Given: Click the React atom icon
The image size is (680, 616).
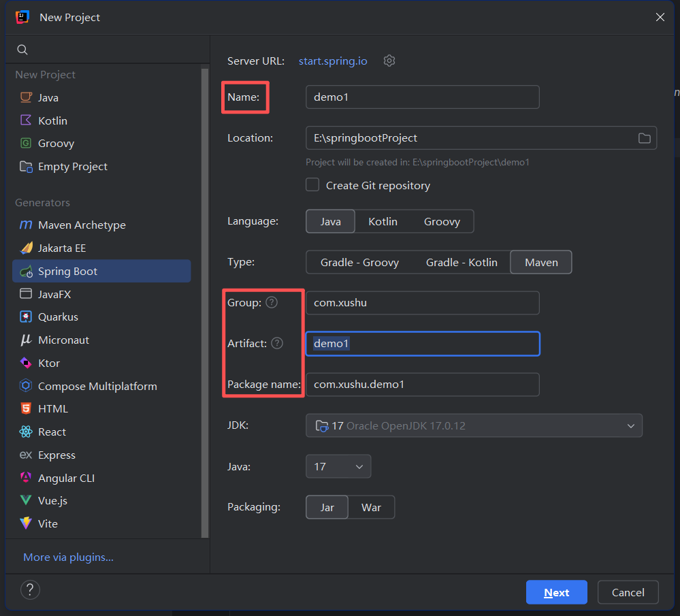Looking at the screenshot, I should pyautogui.click(x=26, y=432).
